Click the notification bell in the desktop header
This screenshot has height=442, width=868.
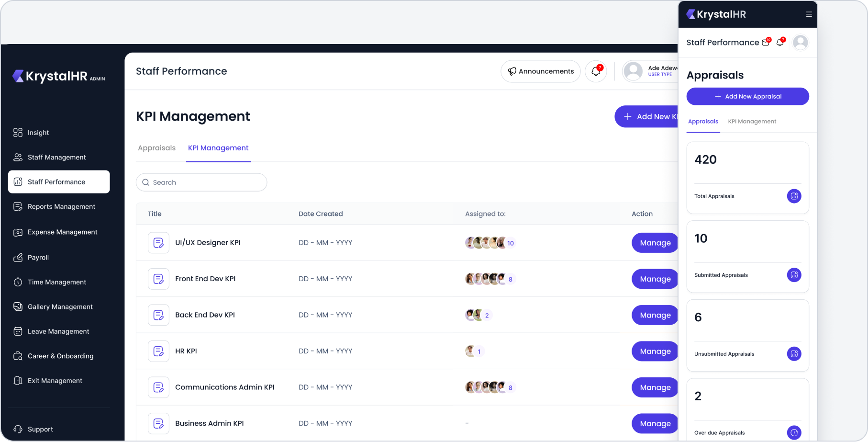click(x=596, y=71)
